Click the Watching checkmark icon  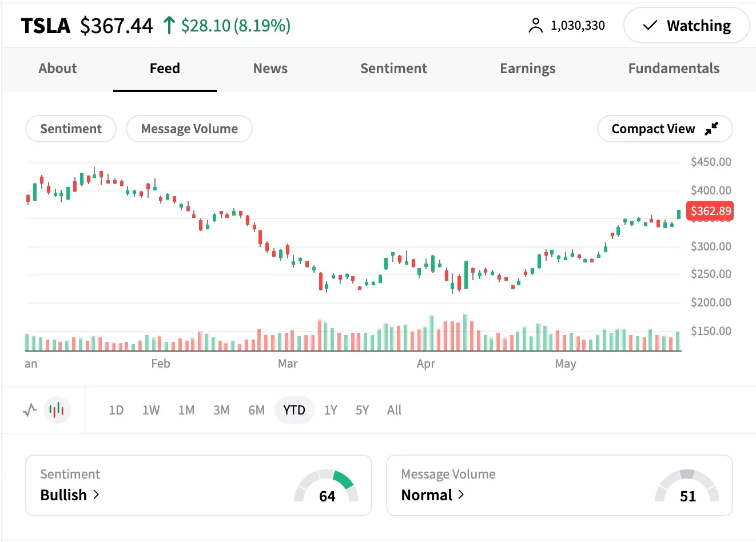tap(650, 26)
